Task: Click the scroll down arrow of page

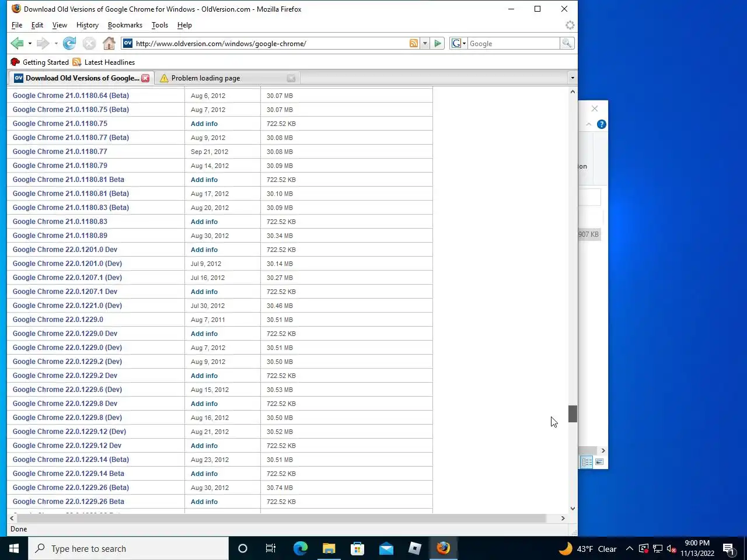Action: (573, 509)
